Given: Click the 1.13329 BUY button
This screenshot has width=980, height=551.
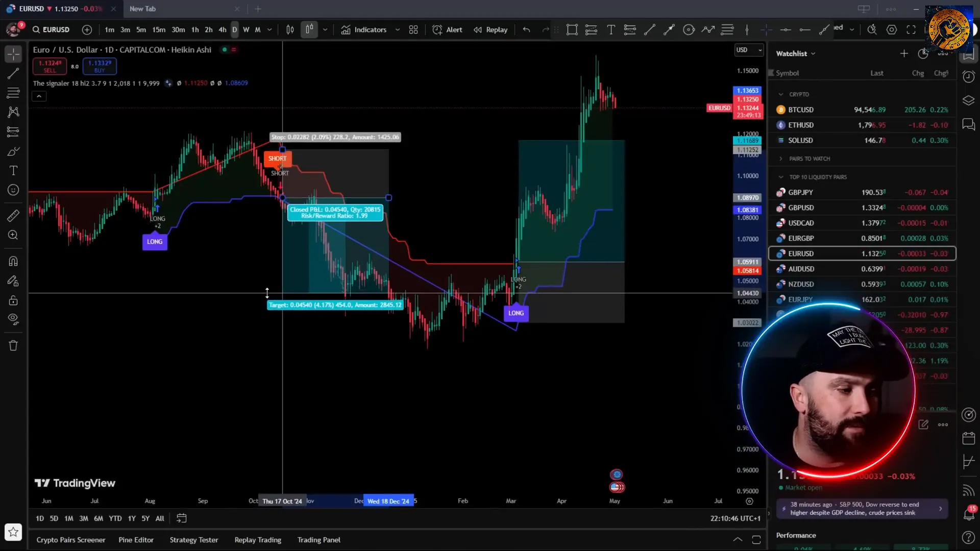Looking at the screenshot, I should point(100,66).
